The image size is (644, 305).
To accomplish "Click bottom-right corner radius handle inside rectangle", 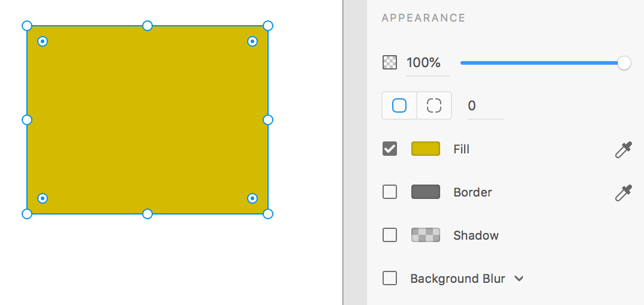I will coord(252,198).
